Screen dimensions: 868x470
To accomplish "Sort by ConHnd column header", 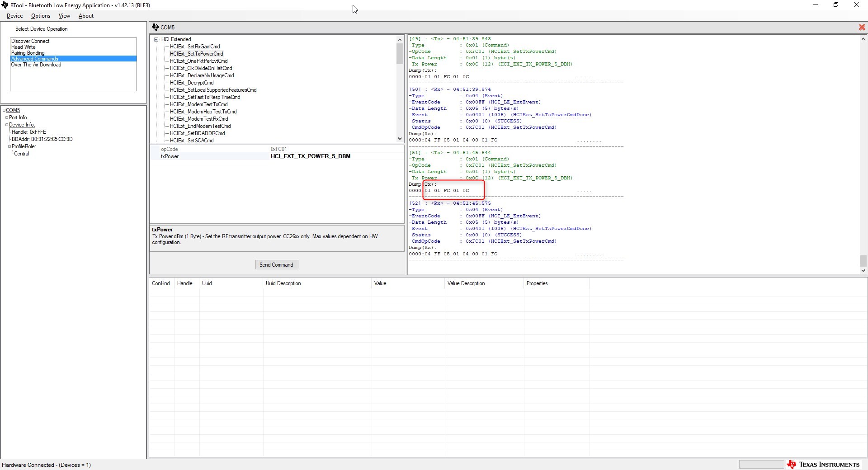I will pos(161,283).
